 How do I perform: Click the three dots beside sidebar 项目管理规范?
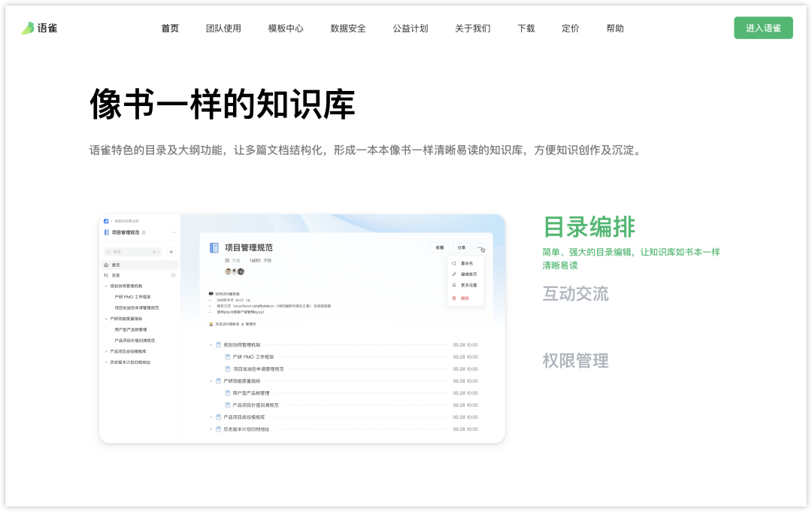coord(173,232)
